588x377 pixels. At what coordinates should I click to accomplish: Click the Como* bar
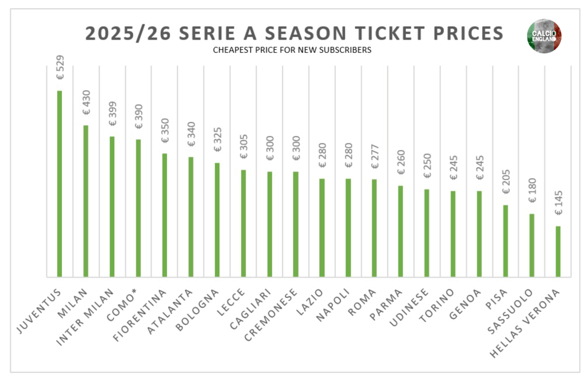[138, 208]
